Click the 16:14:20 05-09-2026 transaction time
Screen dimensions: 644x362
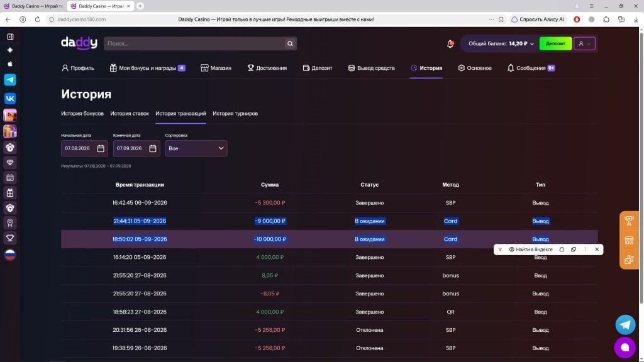click(140, 257)
